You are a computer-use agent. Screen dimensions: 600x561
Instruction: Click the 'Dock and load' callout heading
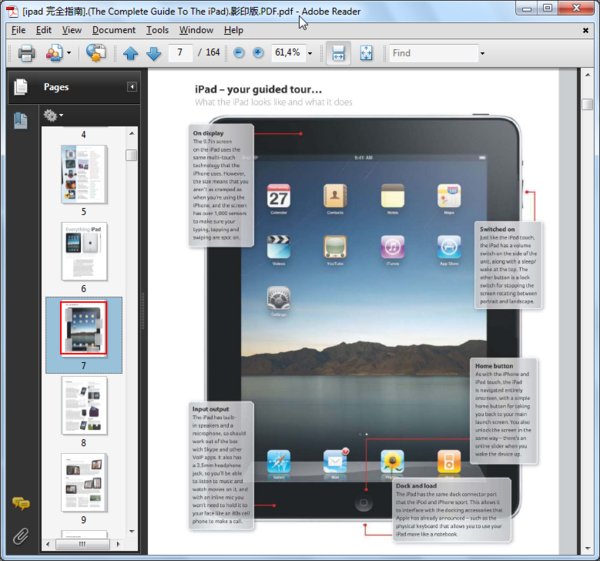416,486
